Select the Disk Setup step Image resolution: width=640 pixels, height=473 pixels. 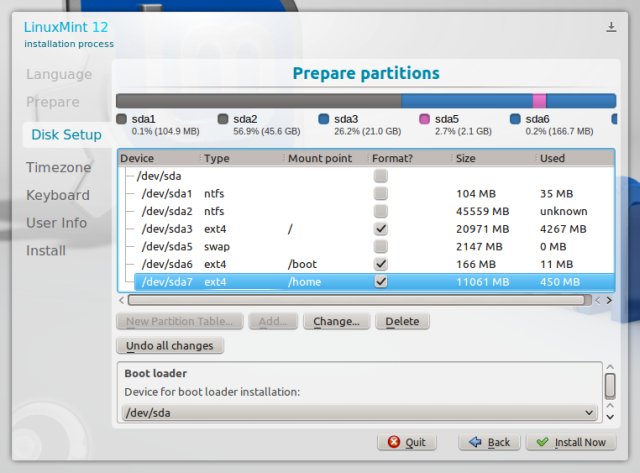(67, 135)
